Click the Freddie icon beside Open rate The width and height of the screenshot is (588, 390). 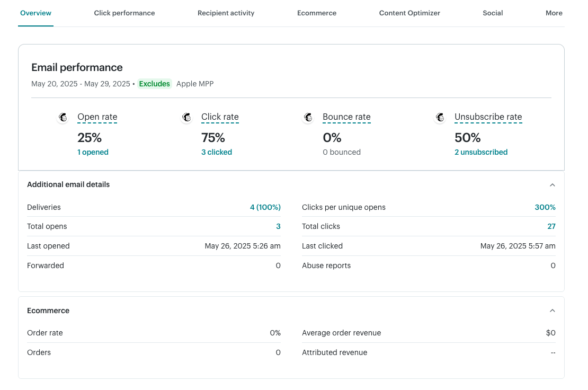tap(63, 117)
